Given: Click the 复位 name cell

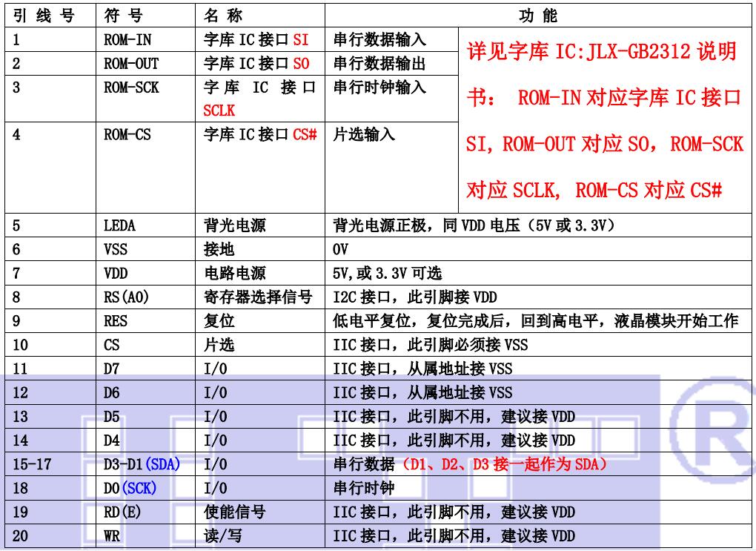Looking at the screenshot, I should pyautogui.click(x=219, y=322).
